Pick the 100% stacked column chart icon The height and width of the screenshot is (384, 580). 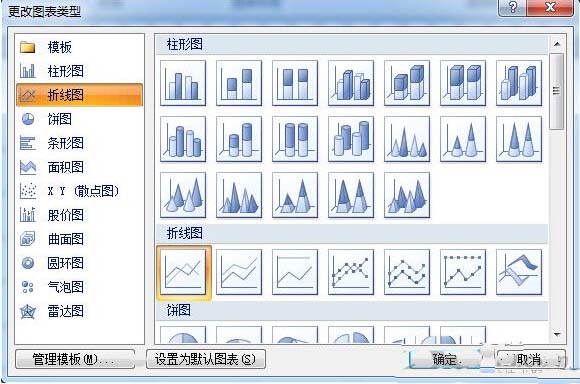click(x=295, y=83)
